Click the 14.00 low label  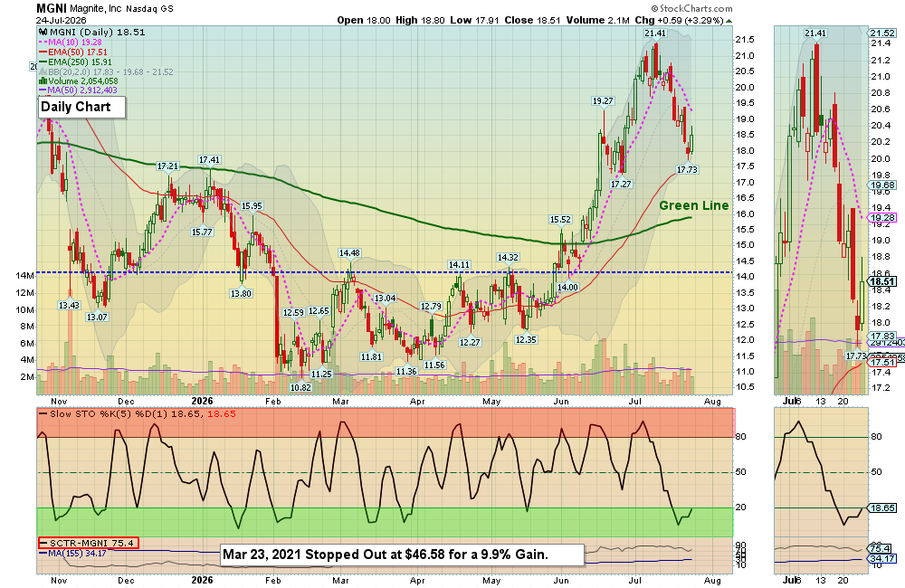tap(568, 288)
